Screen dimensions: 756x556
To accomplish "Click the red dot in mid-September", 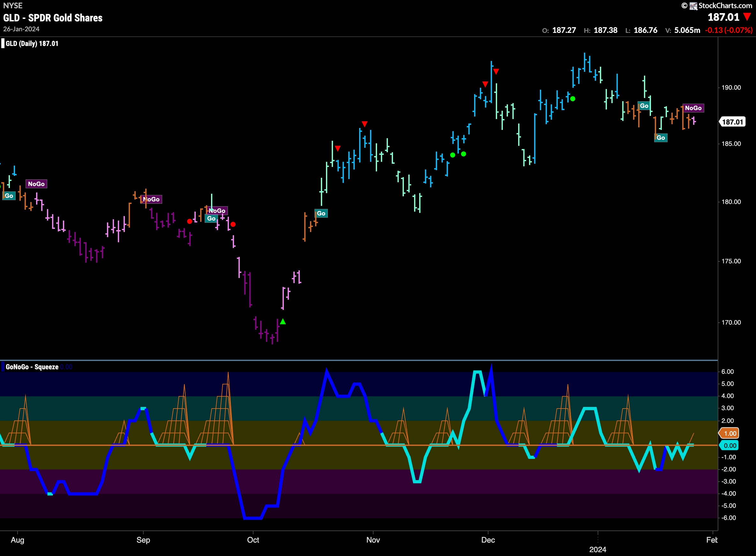I will pyautogui.click(x=190, y=222).
